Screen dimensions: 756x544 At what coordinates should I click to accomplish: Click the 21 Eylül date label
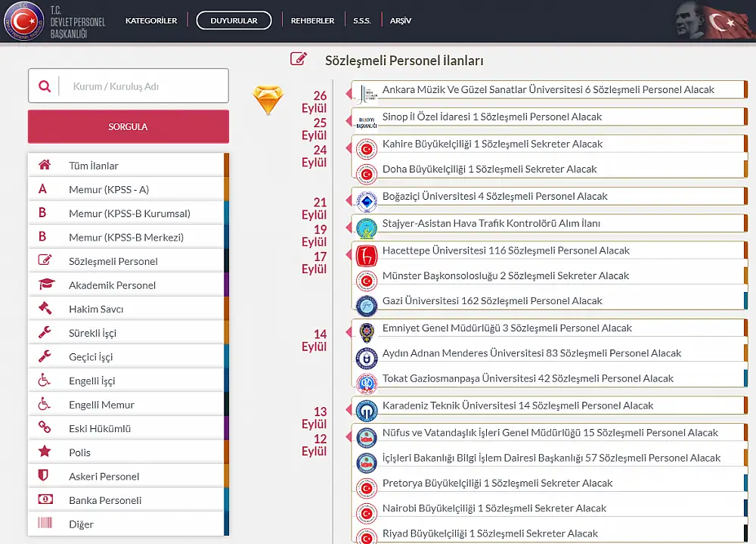click(x=314, y=209)
